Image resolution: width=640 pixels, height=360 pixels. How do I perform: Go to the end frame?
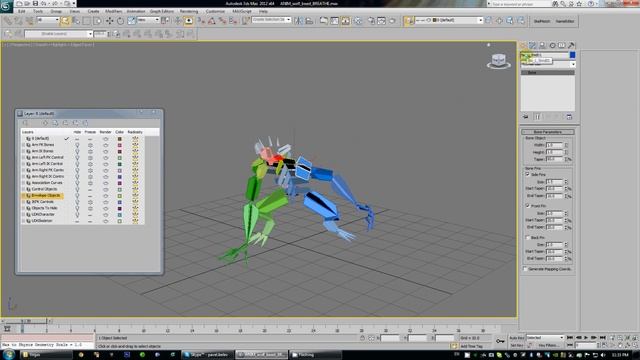(x=602, y=338)
